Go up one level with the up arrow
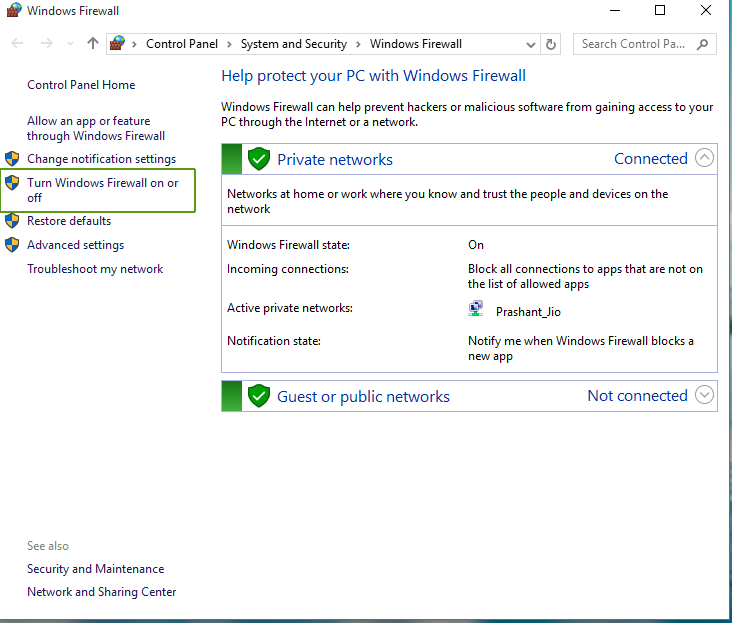The width and height of the screenshot is (732, 623). [x=93, y=43]
